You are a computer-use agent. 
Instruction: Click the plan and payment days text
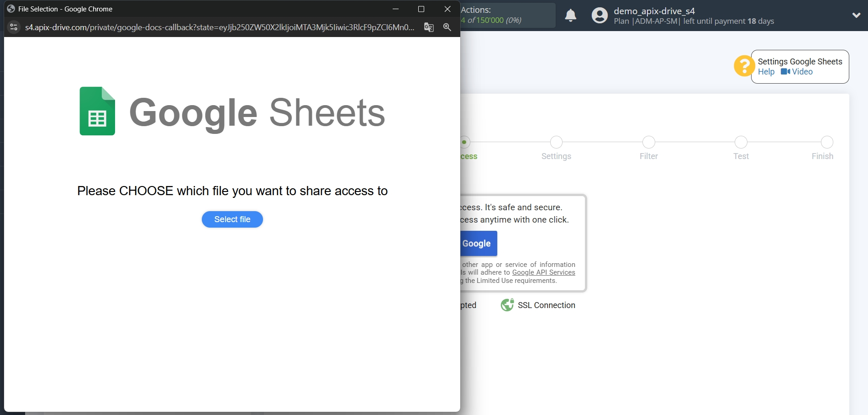694,21
